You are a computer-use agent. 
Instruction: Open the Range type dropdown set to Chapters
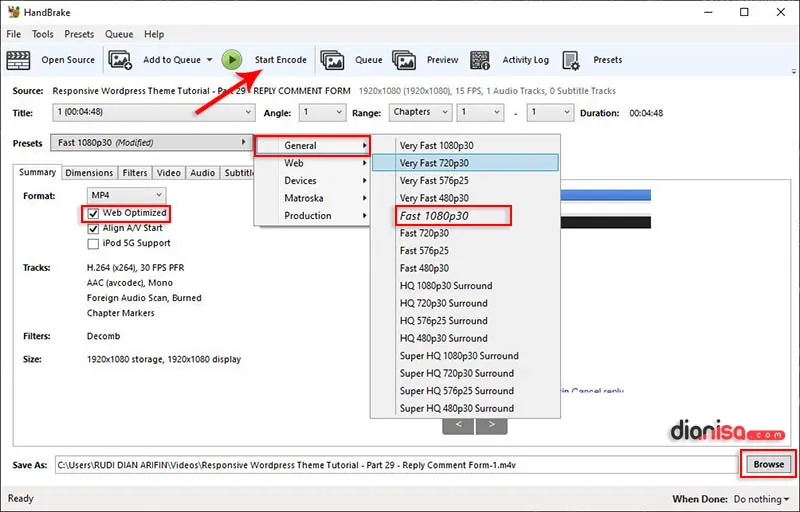pos(420,112)
